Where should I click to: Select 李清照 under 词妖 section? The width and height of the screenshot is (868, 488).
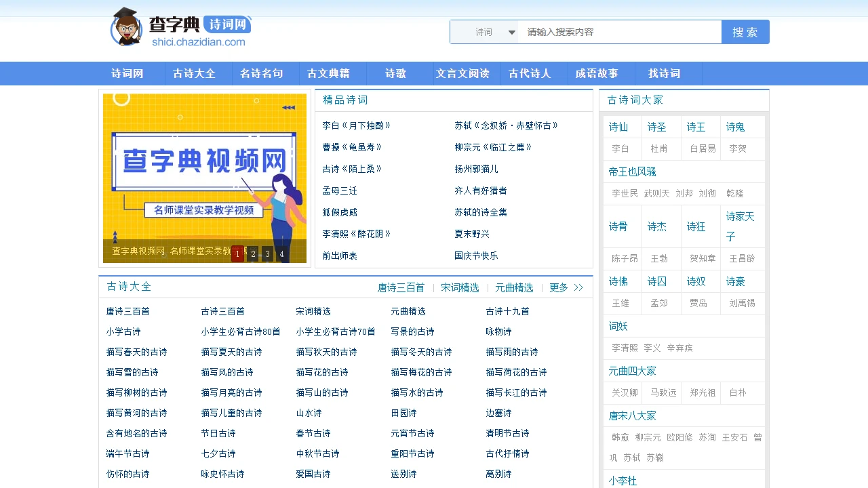(624, 348)
